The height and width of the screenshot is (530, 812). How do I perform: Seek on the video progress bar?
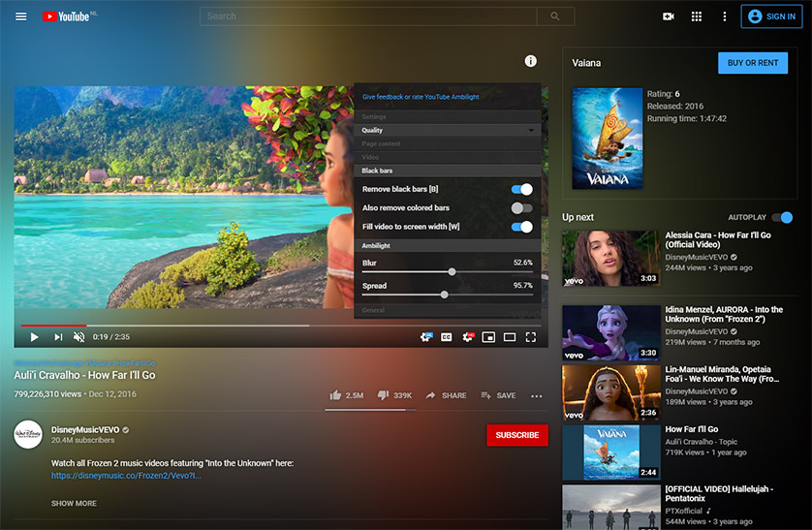coord(281,326)
